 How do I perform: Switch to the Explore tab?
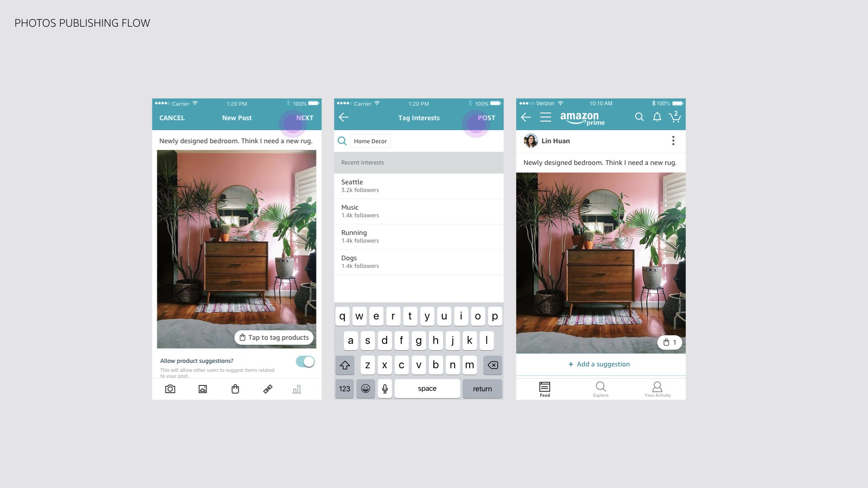coord(600,389)
